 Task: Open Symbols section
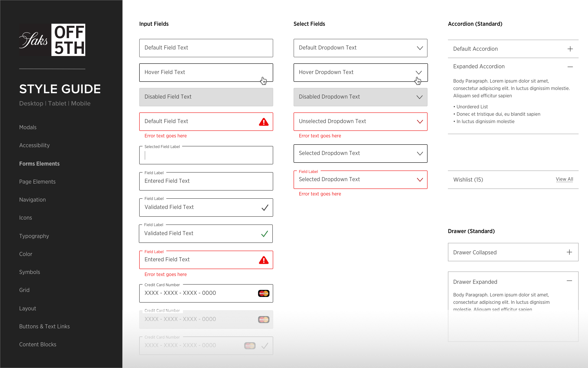[30, 272]
